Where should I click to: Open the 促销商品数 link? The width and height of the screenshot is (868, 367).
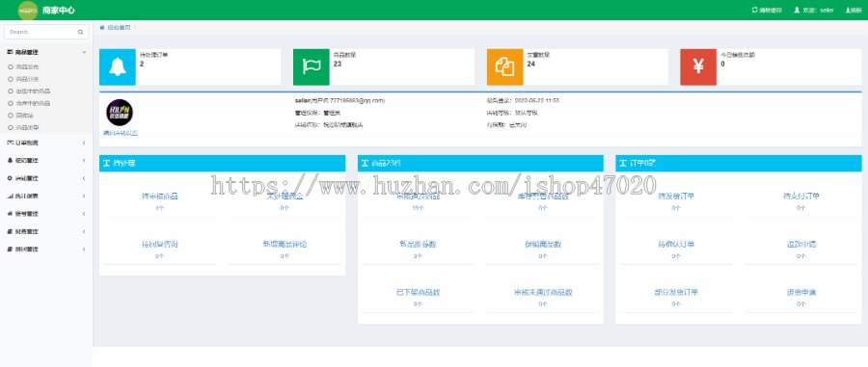coord(543,244)
